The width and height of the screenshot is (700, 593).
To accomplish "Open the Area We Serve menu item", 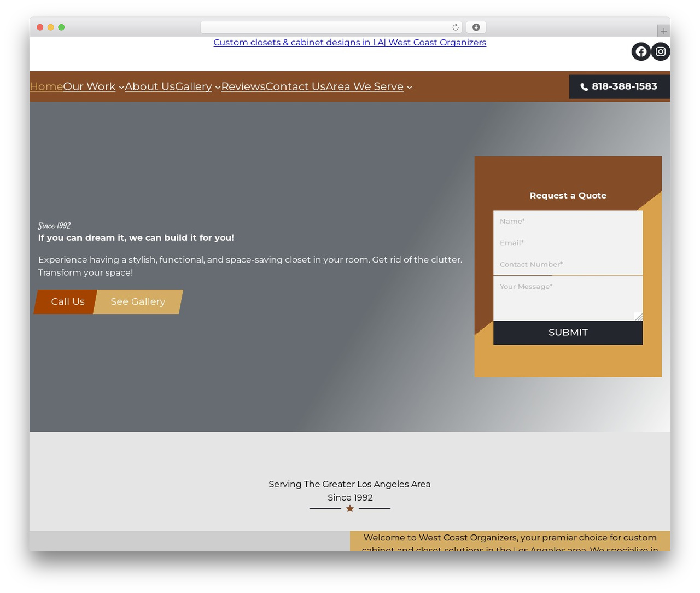I will (x=365, y=86).
